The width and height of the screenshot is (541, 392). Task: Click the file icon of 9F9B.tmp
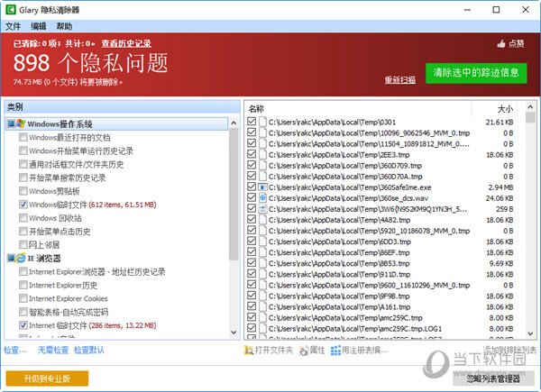(263, 296)
